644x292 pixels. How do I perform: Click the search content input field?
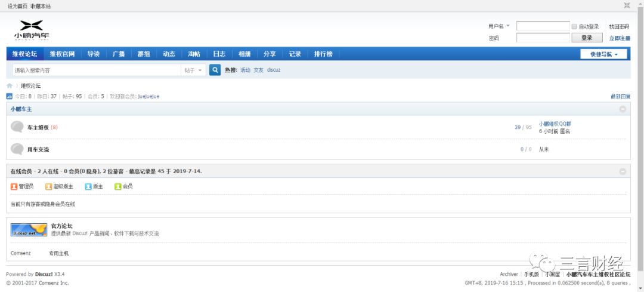coord(95,70)
